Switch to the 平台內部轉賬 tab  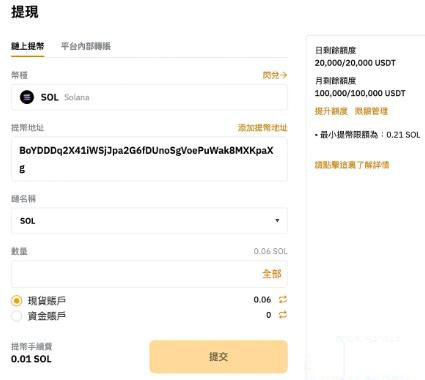(x=86, y=46)
